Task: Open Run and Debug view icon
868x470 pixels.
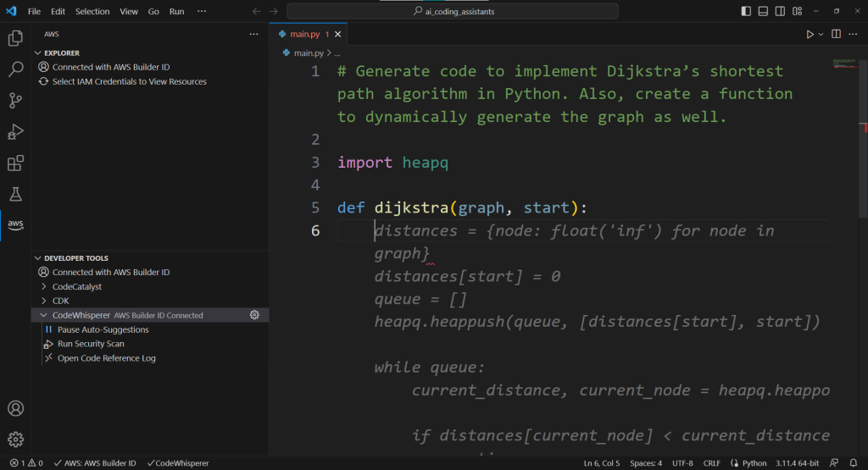Action: (15, 131)
